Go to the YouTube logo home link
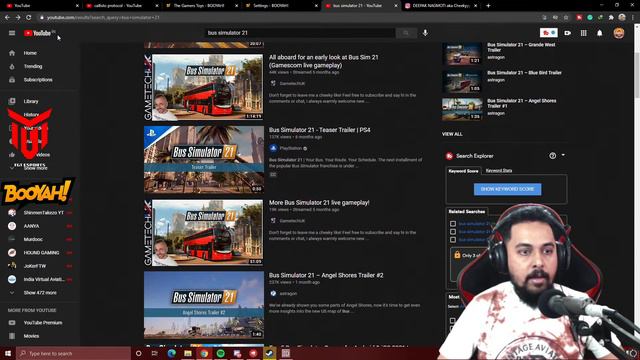This screenshot has width=640, height=360. [39, 33]
